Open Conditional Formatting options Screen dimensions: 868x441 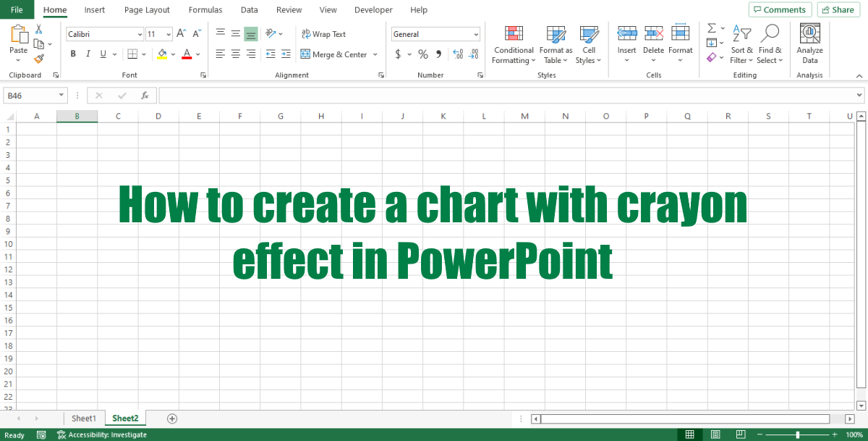pos(514,45)
